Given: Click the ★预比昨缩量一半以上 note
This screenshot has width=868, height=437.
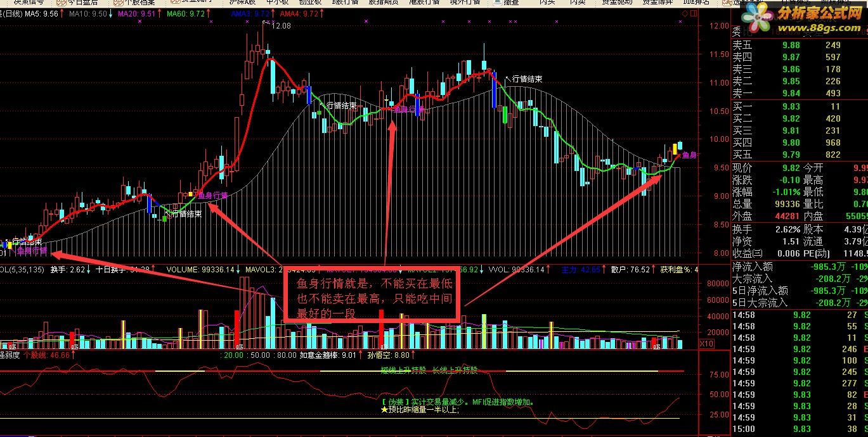Looking at the screenshot, I should [419, 410].
